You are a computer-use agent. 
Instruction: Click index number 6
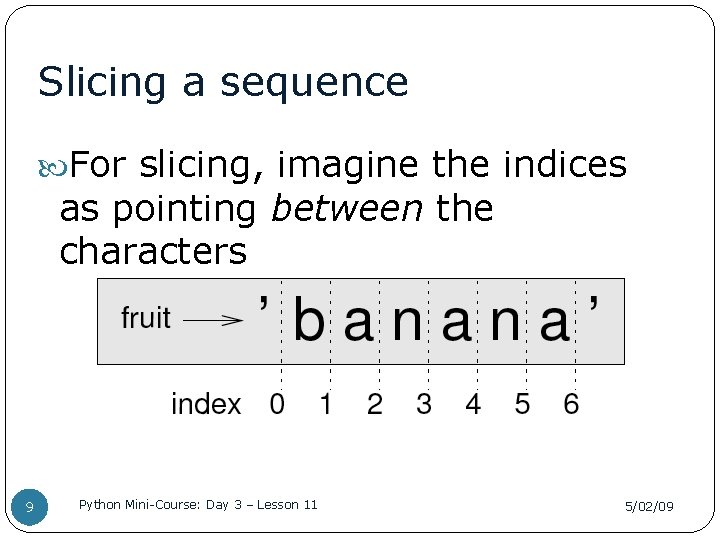coord(571,405)
